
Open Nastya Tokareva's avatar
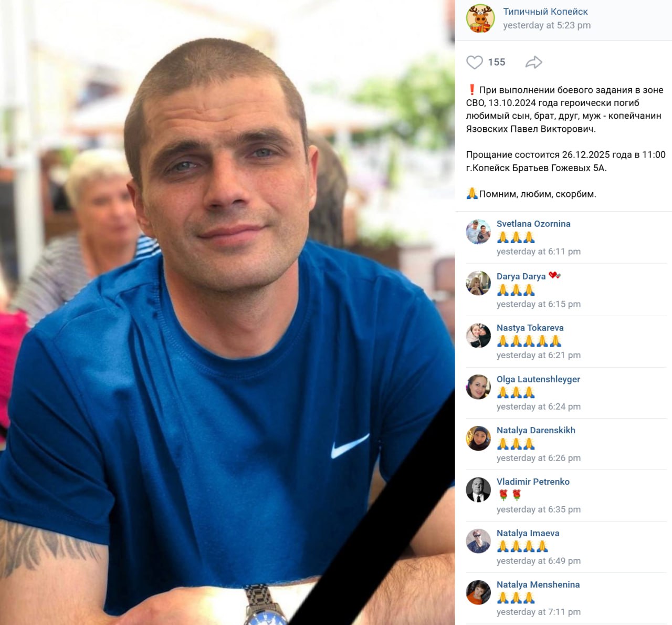pos(478,335)
